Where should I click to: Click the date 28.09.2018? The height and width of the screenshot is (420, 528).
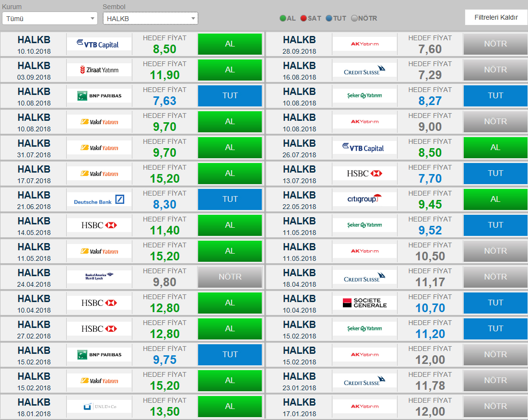point(299,51)
